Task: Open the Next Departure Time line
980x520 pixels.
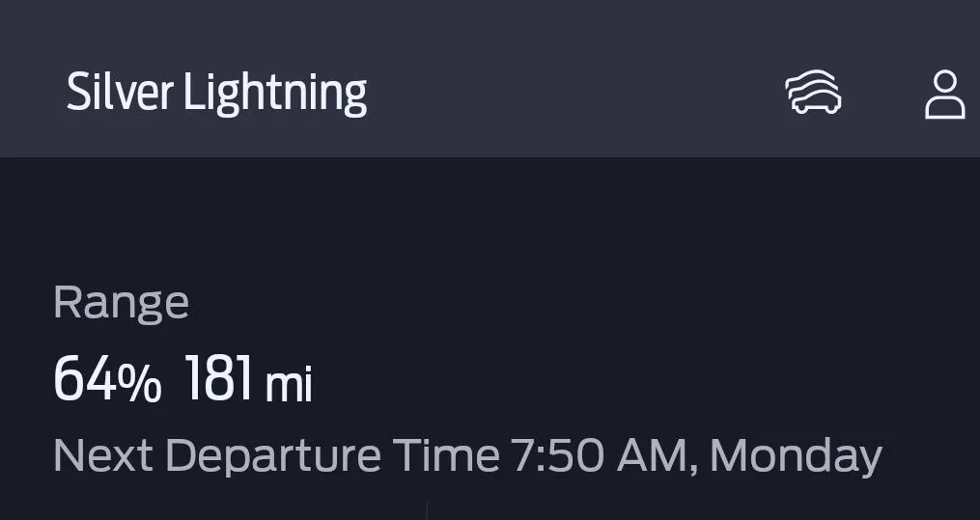Action: [467, 456]
